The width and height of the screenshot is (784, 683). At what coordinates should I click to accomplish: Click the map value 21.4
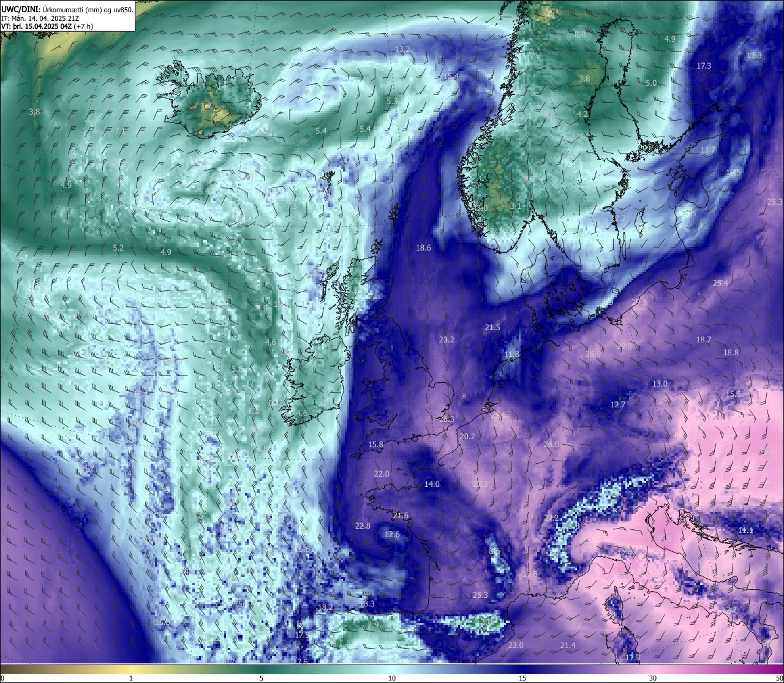pyautogui.click(x=568, y=645)
